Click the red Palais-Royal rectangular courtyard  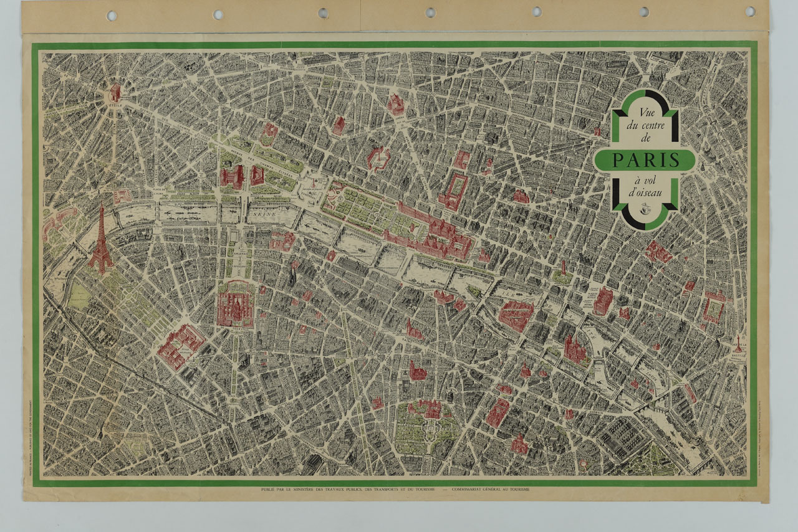454,191
